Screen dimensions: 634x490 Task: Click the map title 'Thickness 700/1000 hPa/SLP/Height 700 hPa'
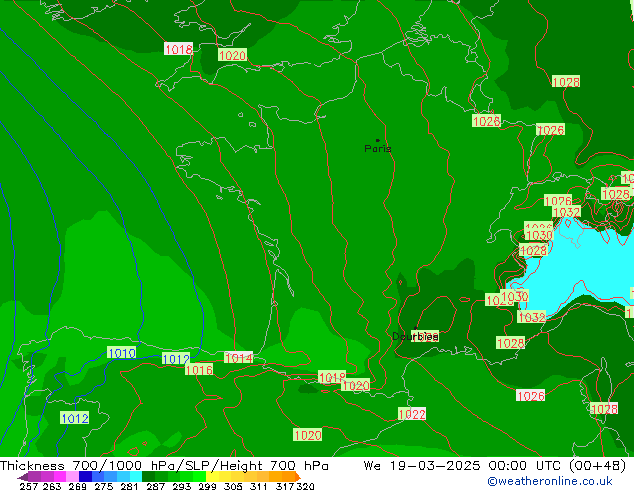click(x=164, y=466)
